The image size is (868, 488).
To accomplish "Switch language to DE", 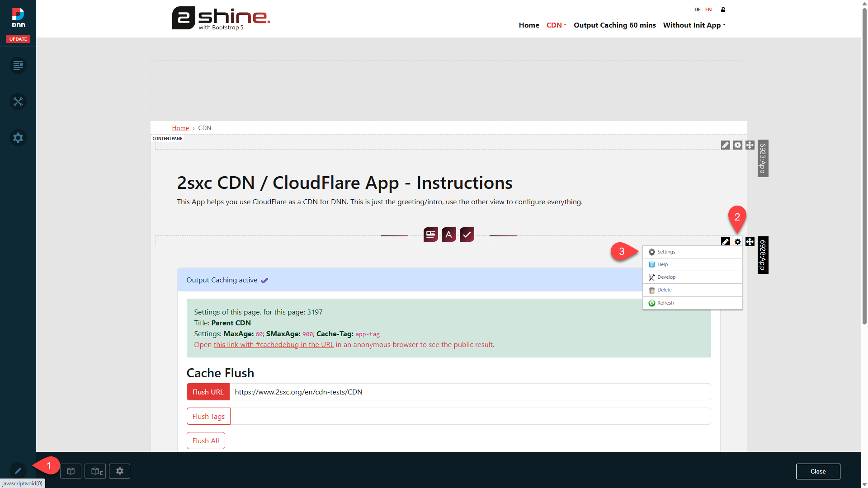I will pyautogui.click(x=697, y=9).
